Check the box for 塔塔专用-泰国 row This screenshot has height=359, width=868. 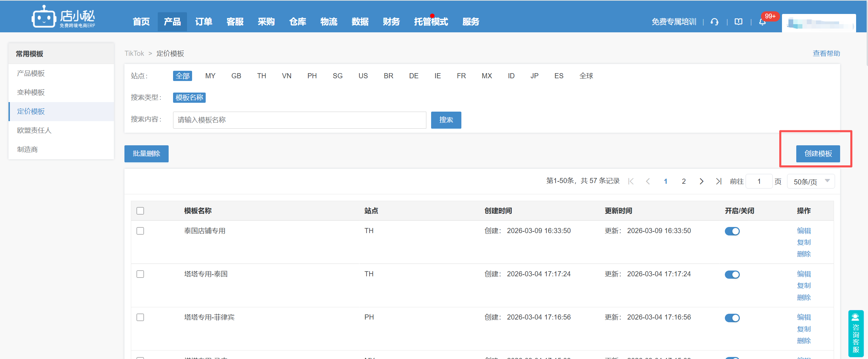coord(140,274)
